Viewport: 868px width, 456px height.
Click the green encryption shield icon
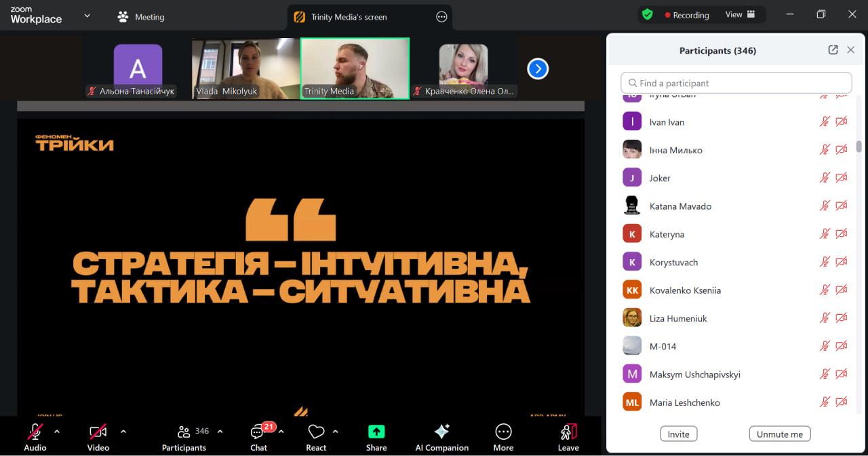[648, 14]
